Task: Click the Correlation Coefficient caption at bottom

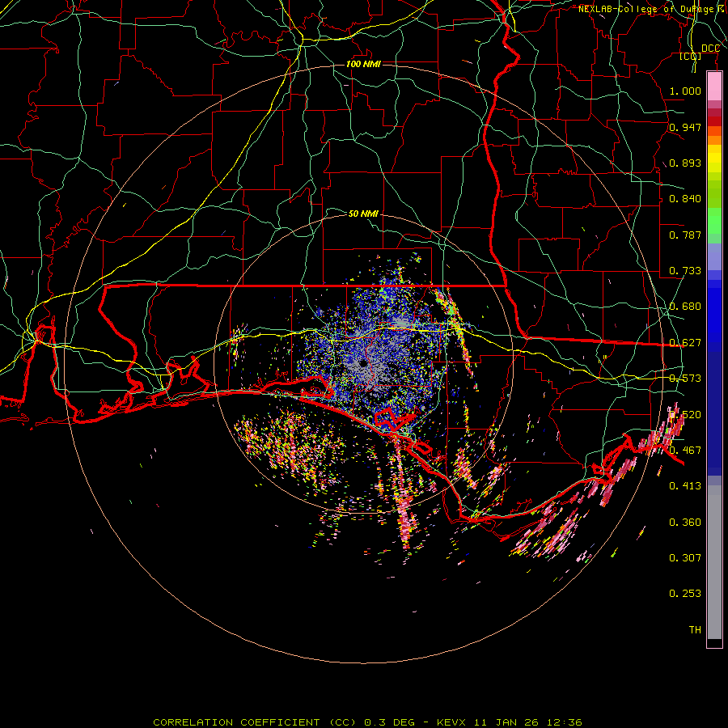Action: point(368,722)
